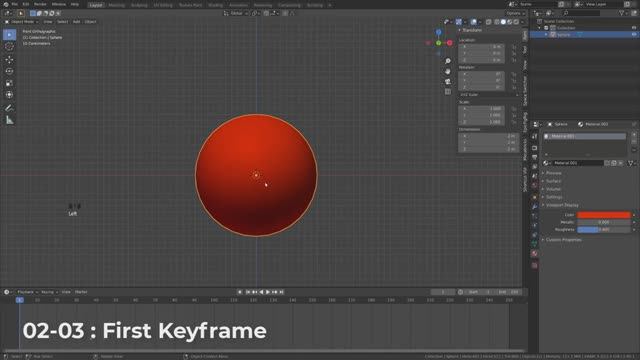Hide the Collection in outliner

[x=634, y=28]
